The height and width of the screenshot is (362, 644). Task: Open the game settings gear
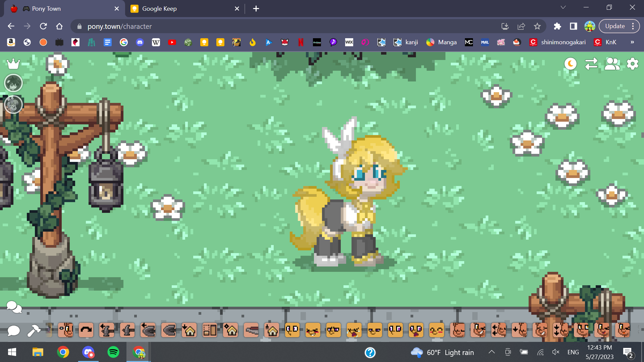(633, 64)
